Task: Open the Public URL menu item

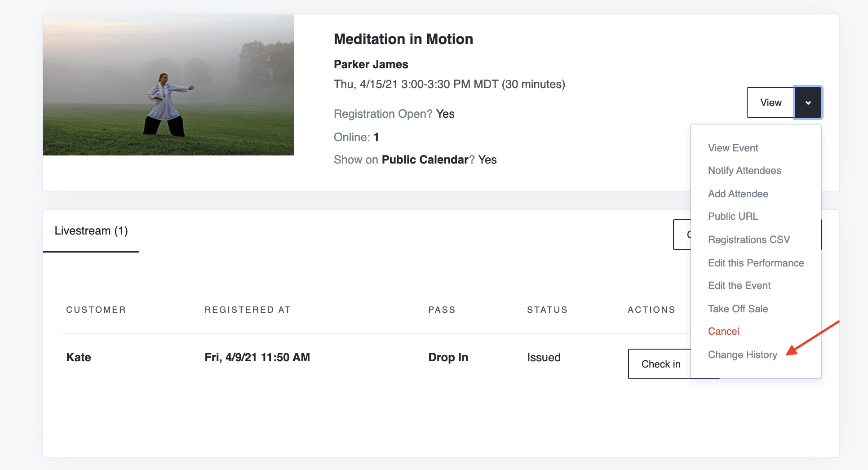Action: point(733,216)
